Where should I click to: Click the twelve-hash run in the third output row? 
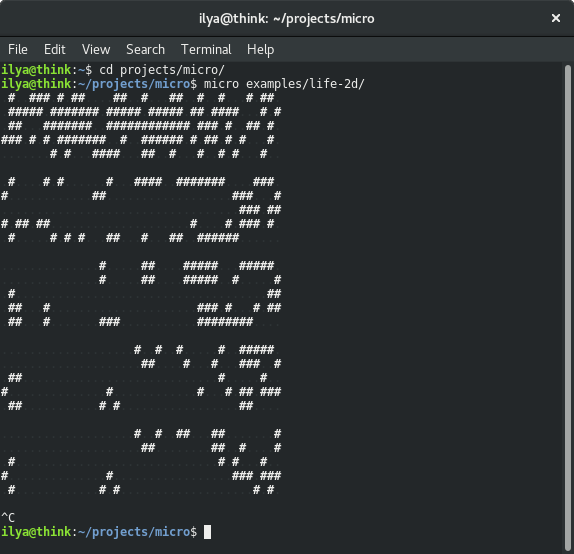[148, 126]
